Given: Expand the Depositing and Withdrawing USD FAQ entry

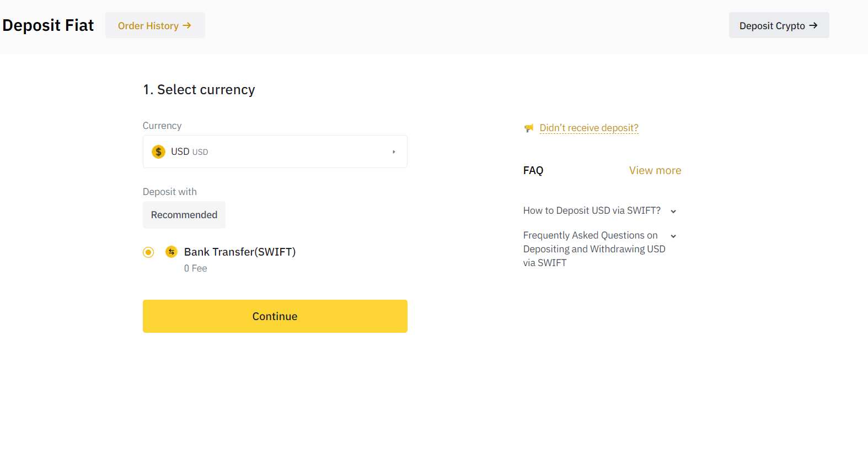Looking at the screenshot, I should (x=594, y=248).
